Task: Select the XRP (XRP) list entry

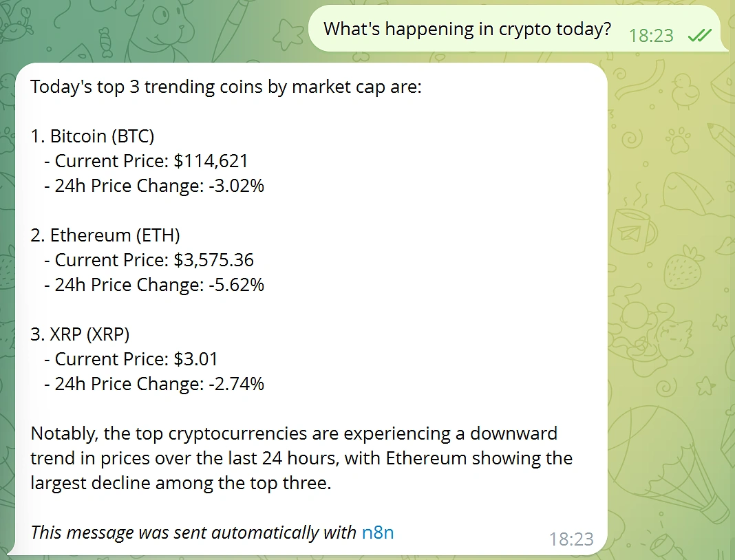Action: (x=80, y=334)
